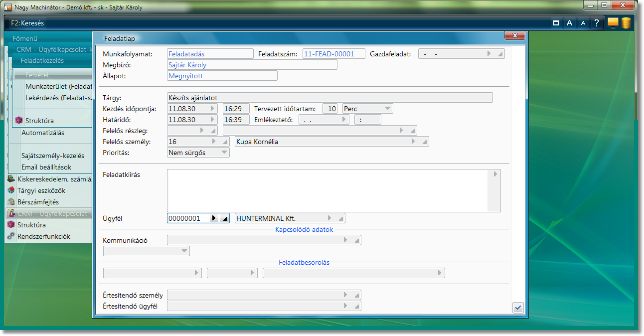Click the arrow in Kezdés időpontja date field
This screenshot has width=644, height=336.
coord(212,108)
